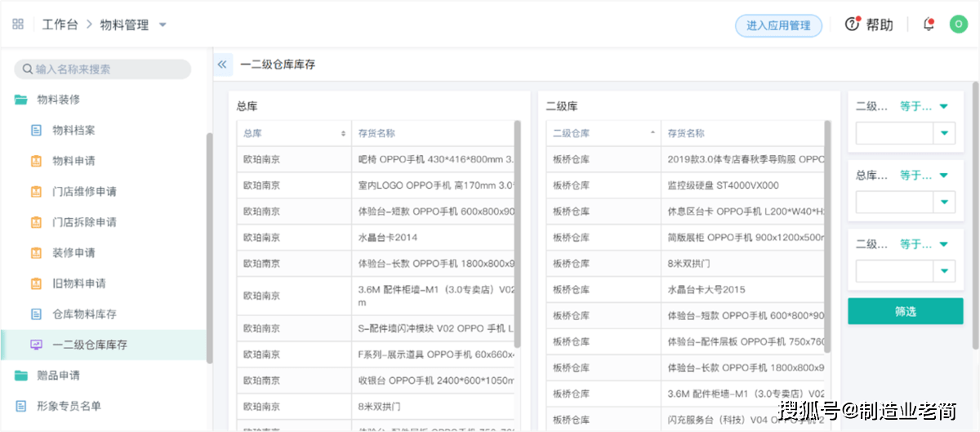
Task: Open third filter value dropdown arrow
Action: click(x=944, y=271)
